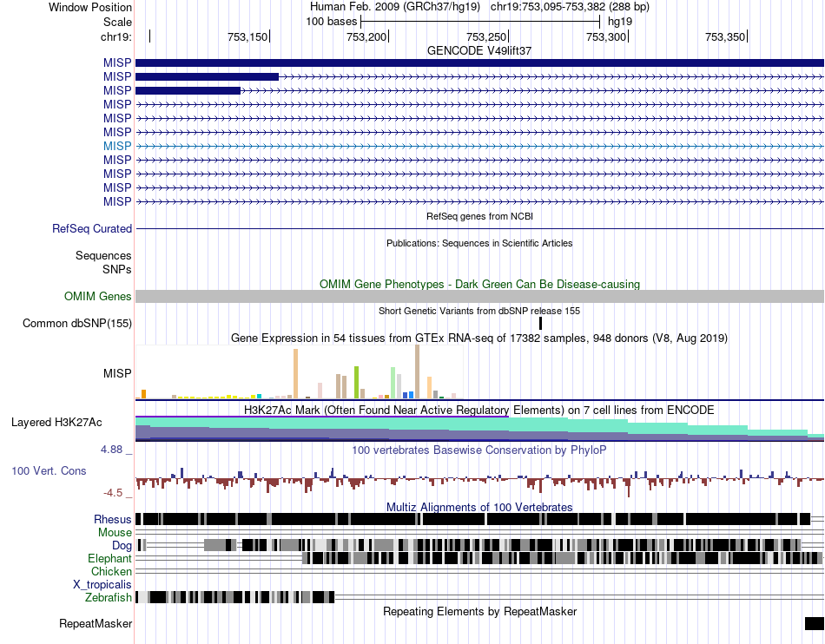Click the orange GTEx bar at chart start
Screen dimensions: 825x644
point(143,394)
